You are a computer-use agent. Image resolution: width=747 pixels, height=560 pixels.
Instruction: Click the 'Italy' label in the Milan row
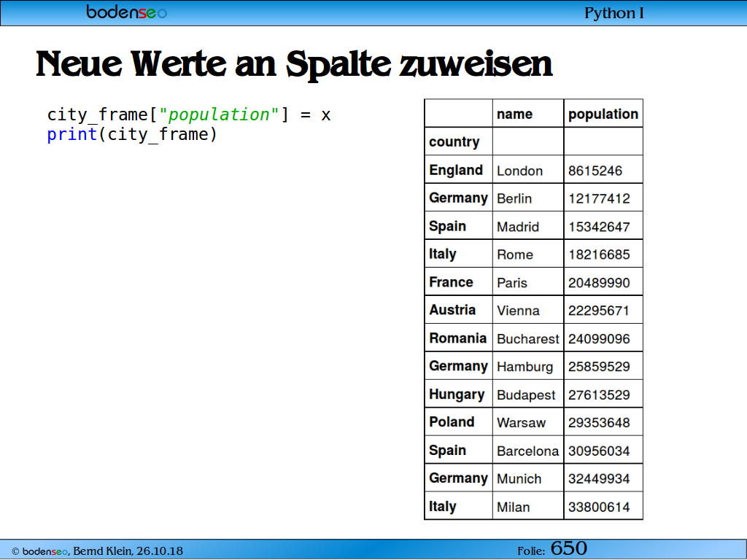pyautogui.click(x=443, y=507)
